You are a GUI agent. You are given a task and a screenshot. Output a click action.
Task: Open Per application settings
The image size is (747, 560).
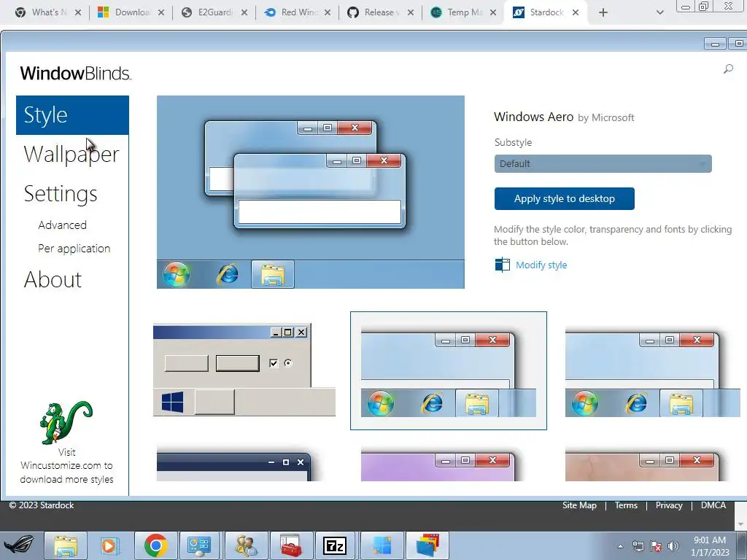pyautogui.click(x=74, y=249)
